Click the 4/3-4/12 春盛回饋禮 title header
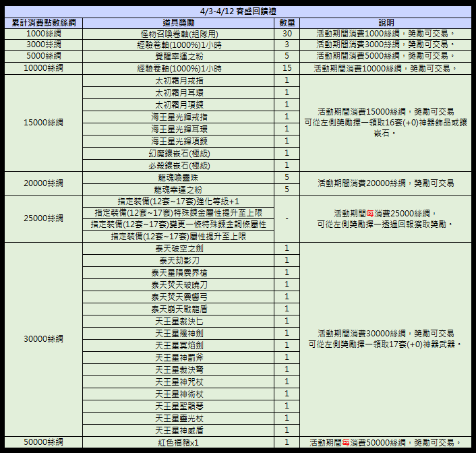Screen dimensions: 476x453 pyautogui.click(x=238, y=11)
